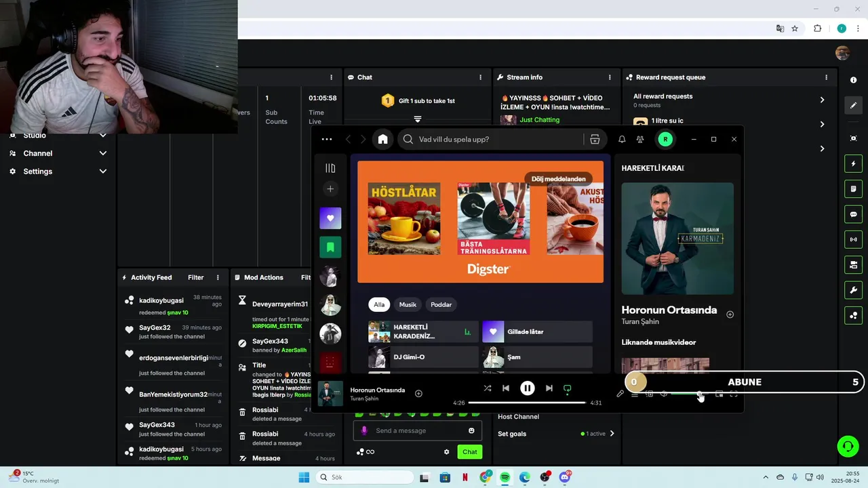Open Activity Feed Filter

196,277
